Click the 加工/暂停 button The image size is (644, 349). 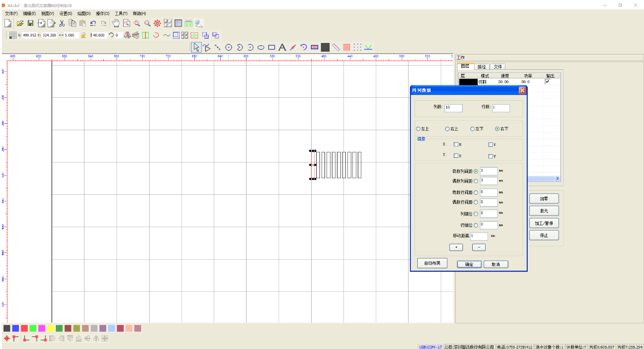544,223
